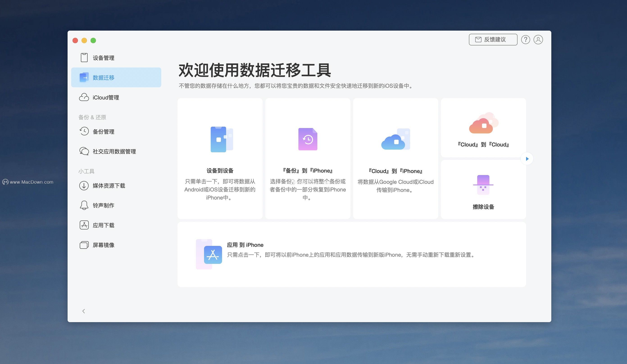Collapse the sidebar with the left chevron
627x364 pixels.
click(84, 311)
